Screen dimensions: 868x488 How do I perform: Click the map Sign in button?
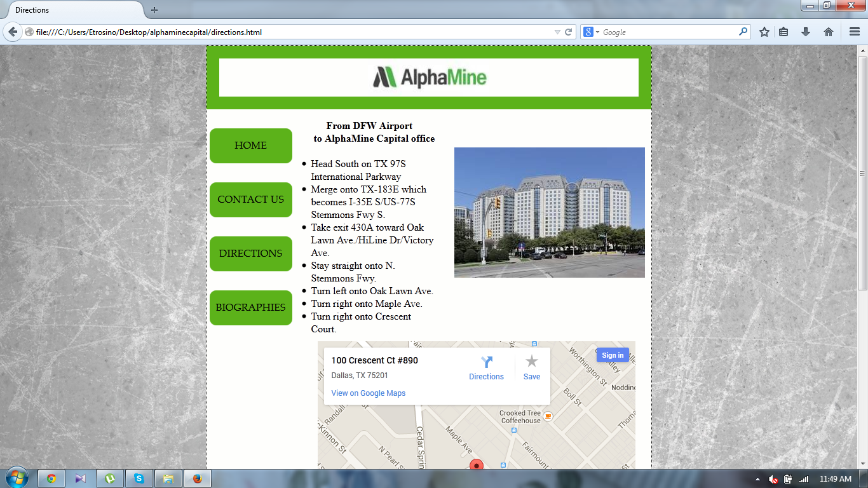point(613,355)
